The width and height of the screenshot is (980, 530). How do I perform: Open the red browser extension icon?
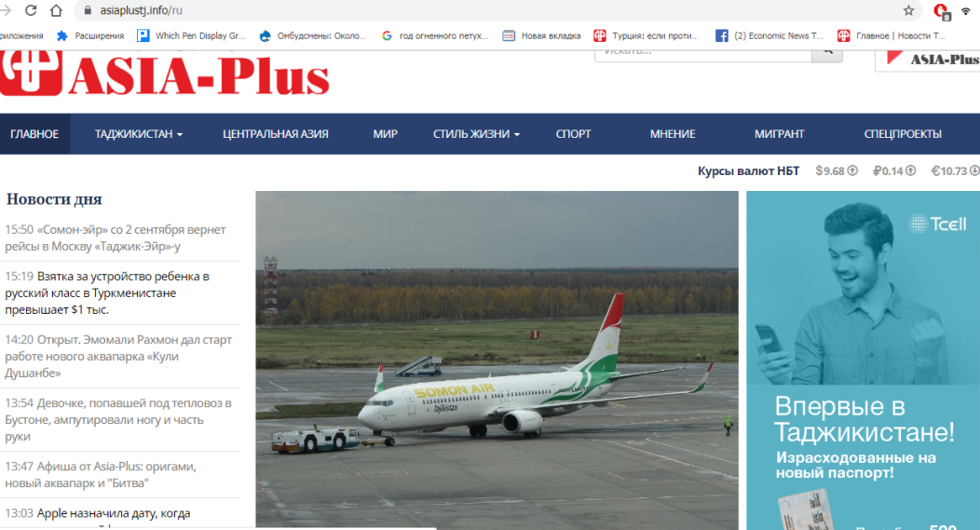[941, 10]
